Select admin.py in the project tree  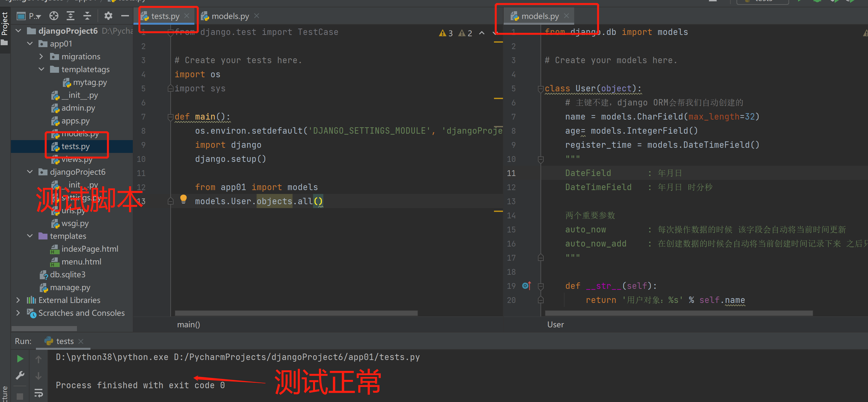tap(73, 108)
